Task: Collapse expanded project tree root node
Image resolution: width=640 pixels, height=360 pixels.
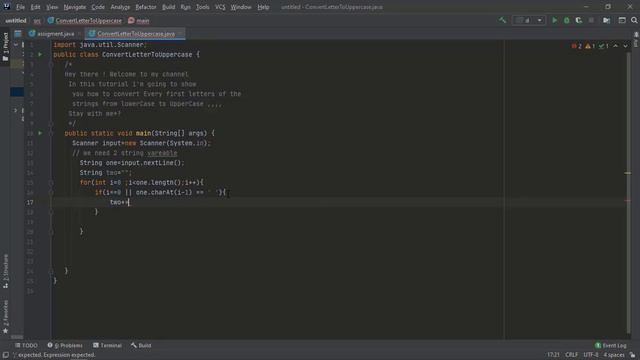Action: pos(16,44)
